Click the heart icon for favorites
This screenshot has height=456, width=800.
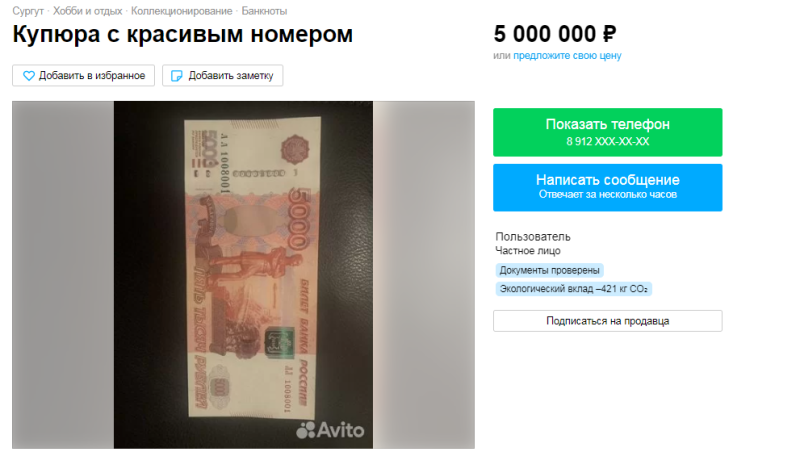[29, 76]
